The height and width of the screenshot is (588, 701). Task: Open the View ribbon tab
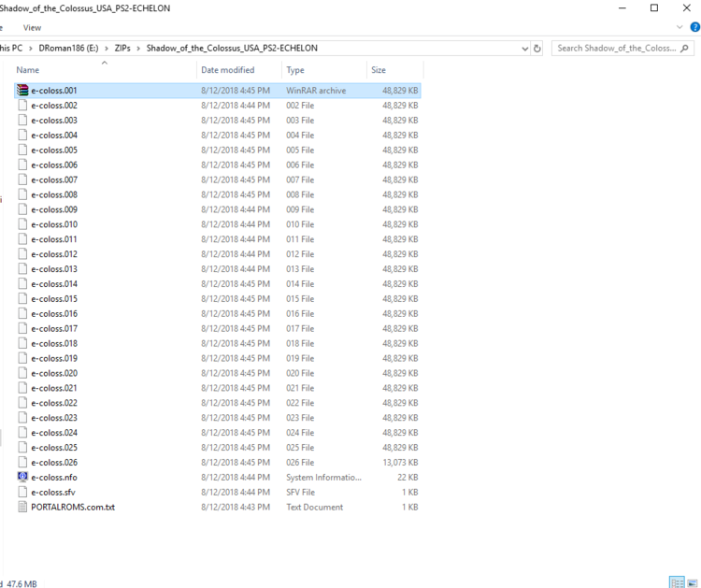coord(32,28)
